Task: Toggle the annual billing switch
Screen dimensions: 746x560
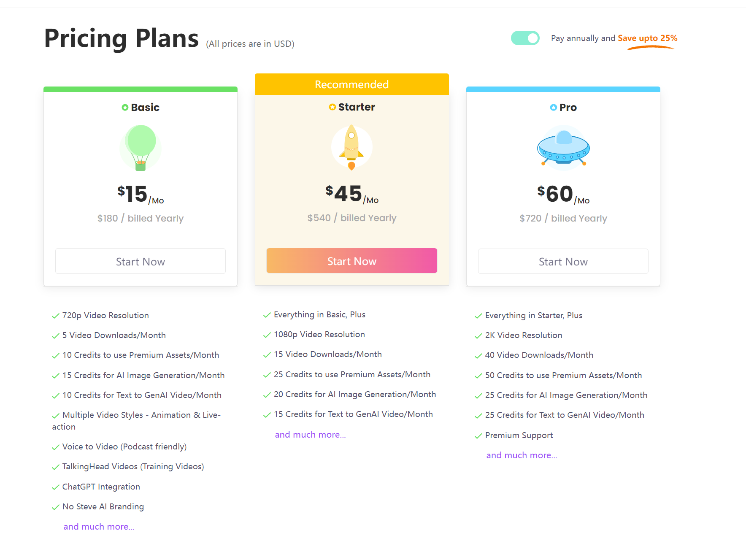Action: click(x=525, y=38)
